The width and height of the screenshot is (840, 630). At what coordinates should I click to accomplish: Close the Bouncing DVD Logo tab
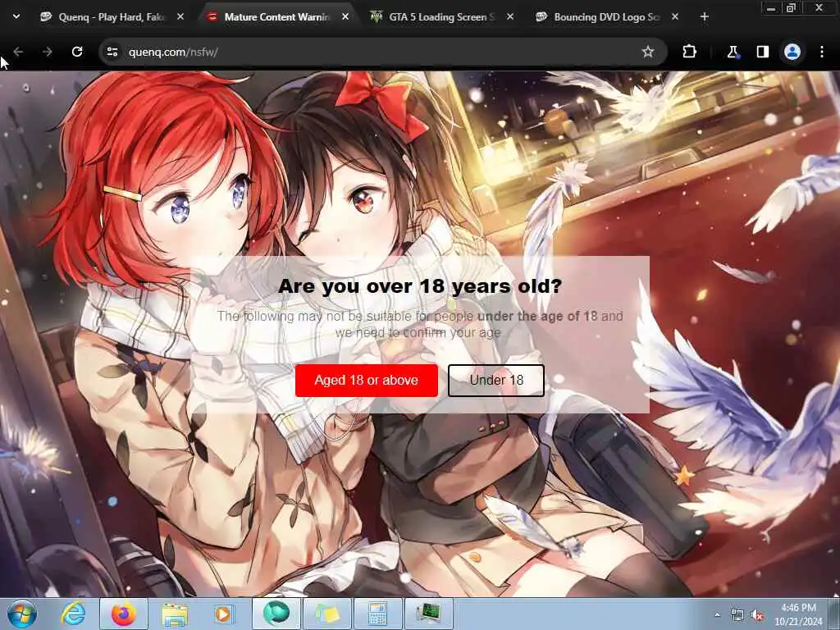coord(675,17)
